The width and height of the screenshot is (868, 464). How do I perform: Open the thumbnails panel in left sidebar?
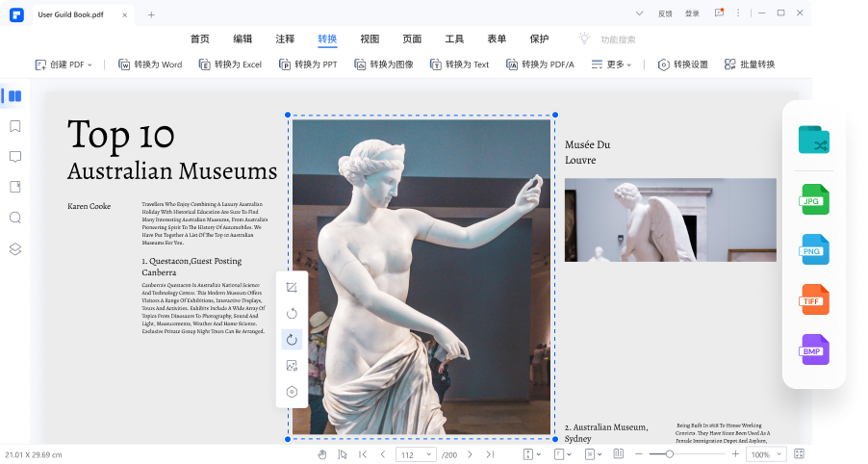[x=14, y=96]
